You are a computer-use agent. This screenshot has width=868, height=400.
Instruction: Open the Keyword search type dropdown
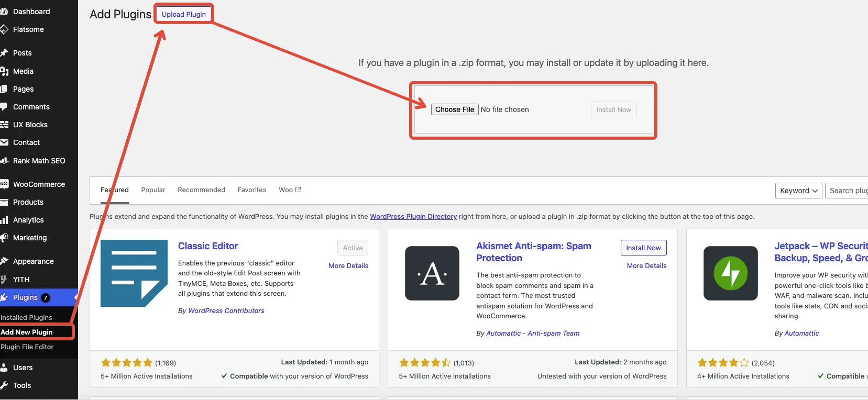[799, 191]
